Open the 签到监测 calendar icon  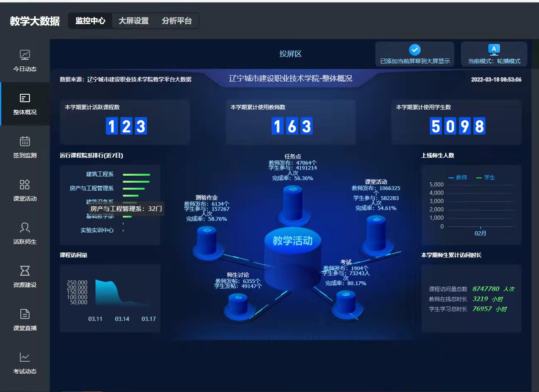point(25,142)
